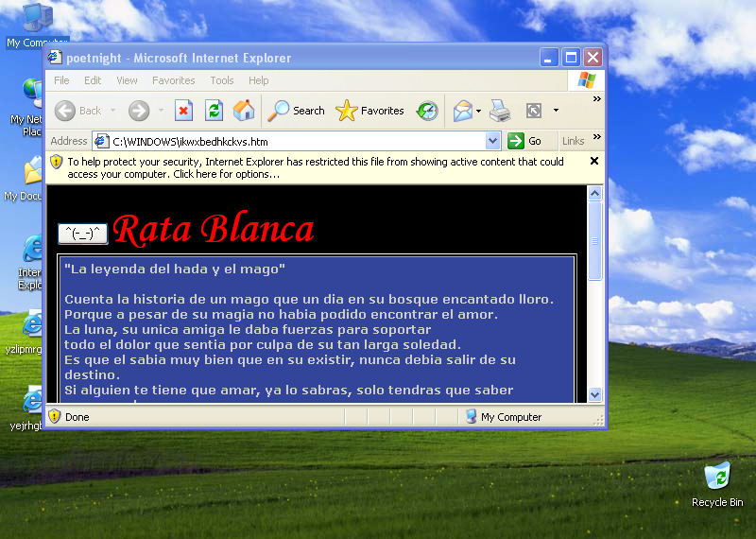Click information bar security warning text
Image resolution: width=756 pixels, height=539 pixels.
(x=316, y=168)
